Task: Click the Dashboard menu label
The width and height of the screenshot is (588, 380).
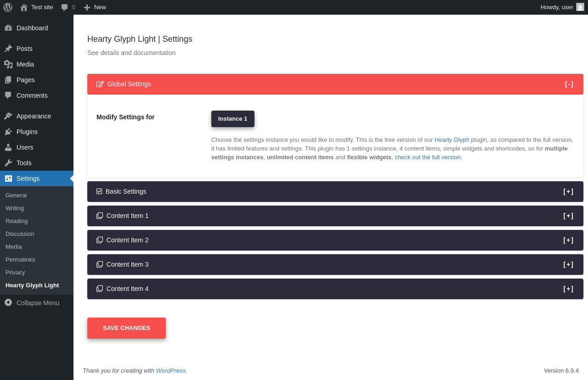Action: tap(32, 28)
